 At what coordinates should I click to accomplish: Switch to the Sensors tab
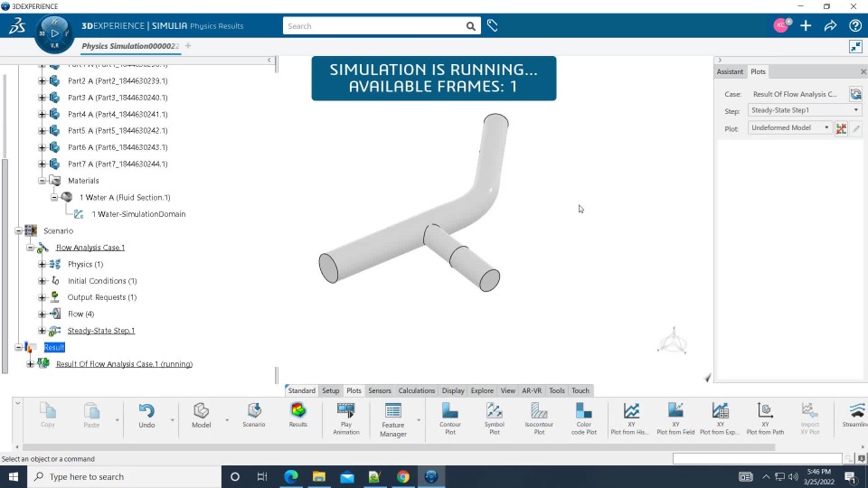pyautogui.click(x=379, y=390)
